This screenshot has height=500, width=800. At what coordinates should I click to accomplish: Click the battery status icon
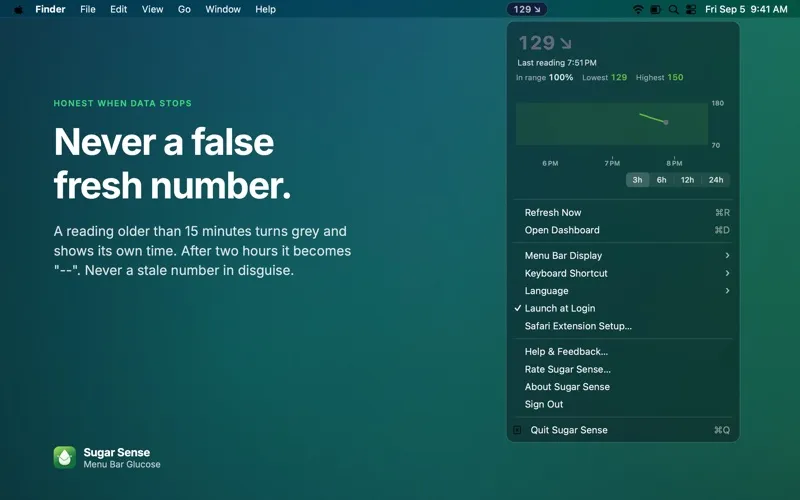pos(656,9)
